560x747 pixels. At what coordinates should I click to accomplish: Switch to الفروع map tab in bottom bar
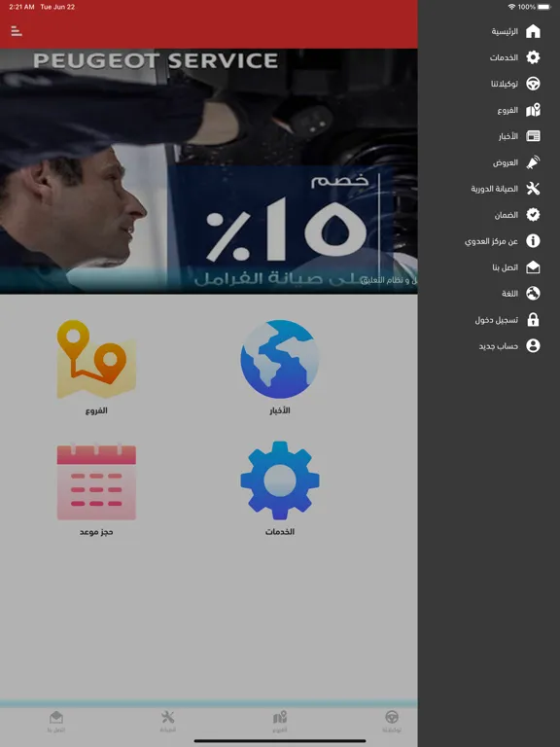(280, 722)
